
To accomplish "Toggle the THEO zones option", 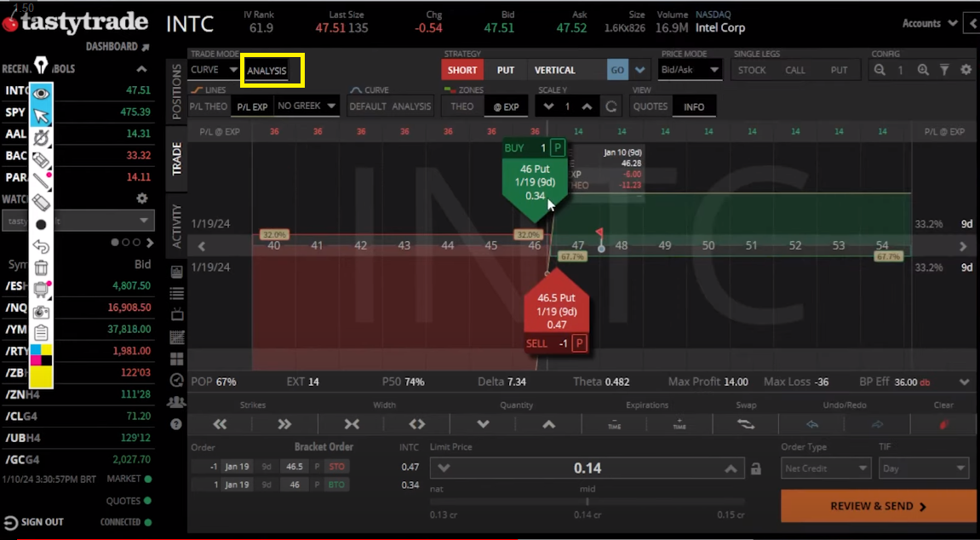I will (462, 106).
